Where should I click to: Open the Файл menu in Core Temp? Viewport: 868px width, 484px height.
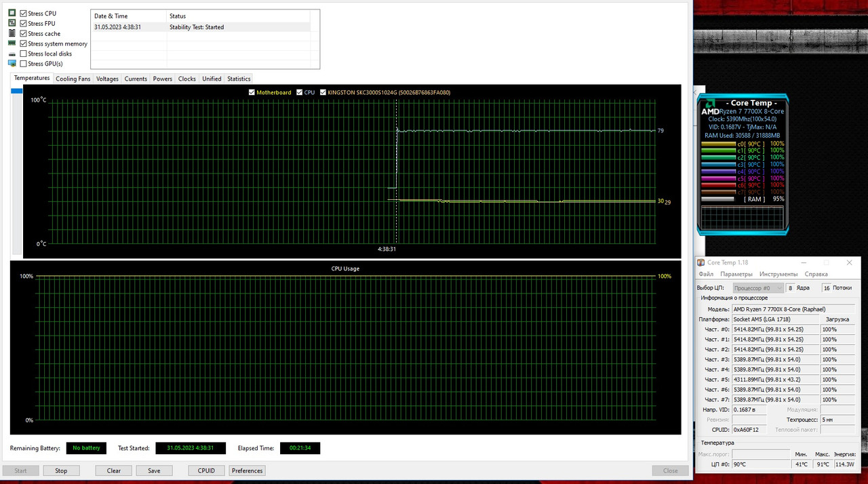coord(706,274)
